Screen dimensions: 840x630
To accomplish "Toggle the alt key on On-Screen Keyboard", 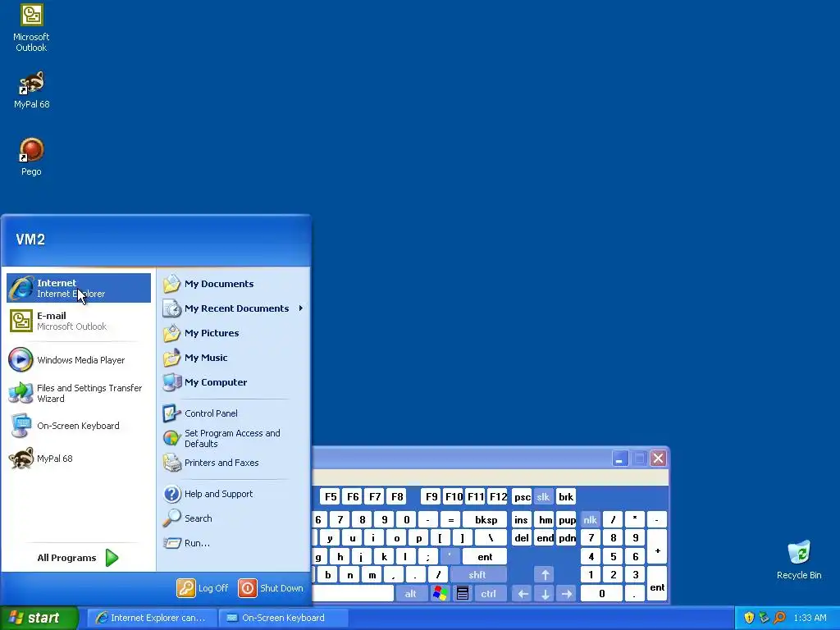I will click(x=411, y=594).
